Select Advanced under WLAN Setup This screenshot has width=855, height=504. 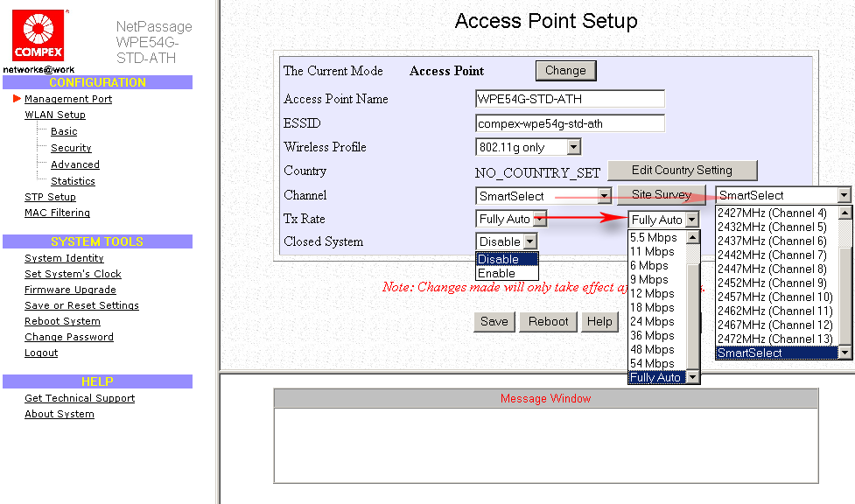(x=75, y=164)
